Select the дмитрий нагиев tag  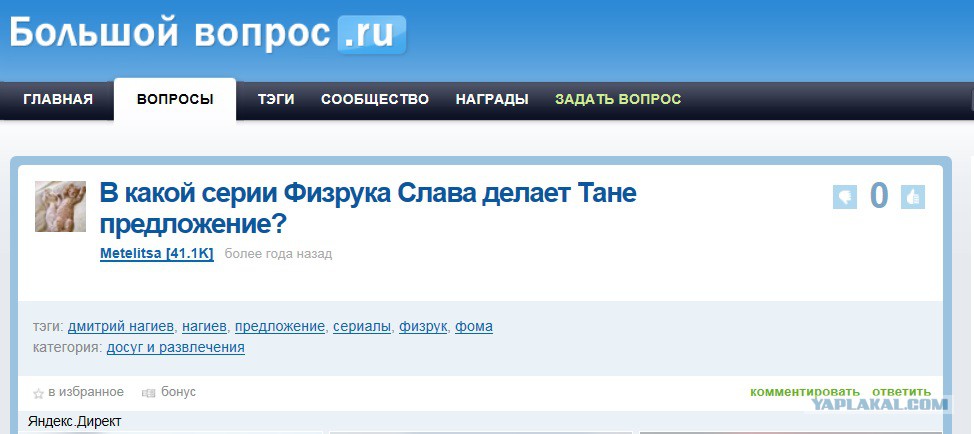point(121,327)
